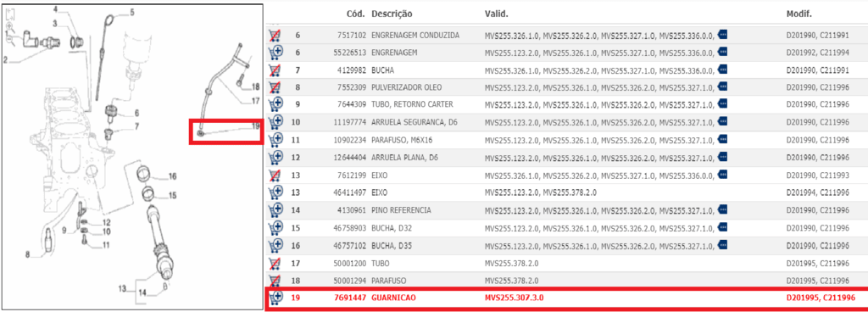Click the Cód. column header
Image resolution: width=868 pixels, height=312 pixels.
point(356,14)
